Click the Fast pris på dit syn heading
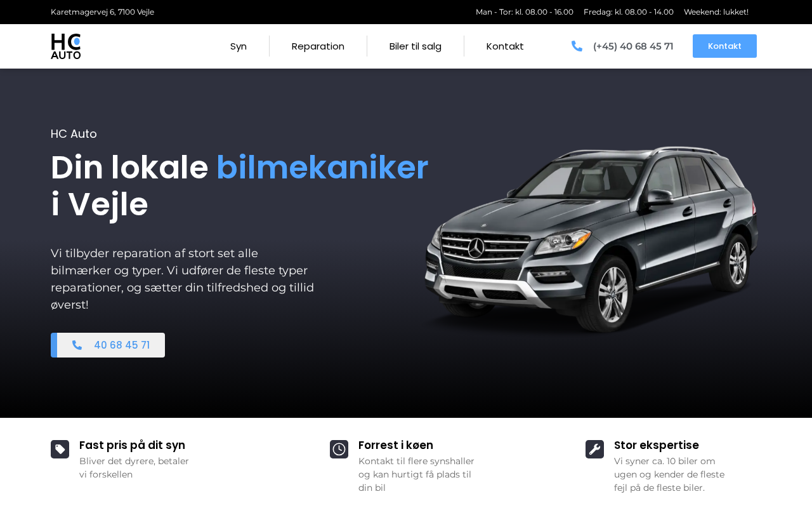 pos(132,445)
